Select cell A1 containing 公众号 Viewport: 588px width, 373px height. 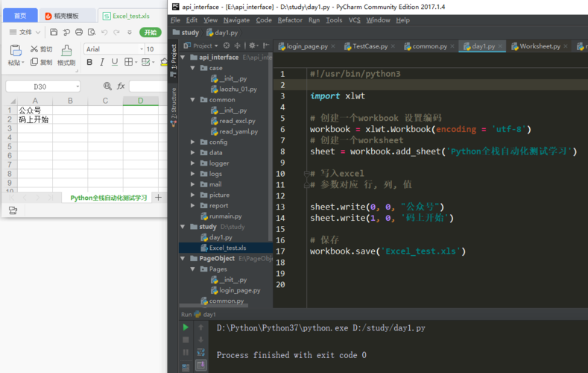click(35, 110)
